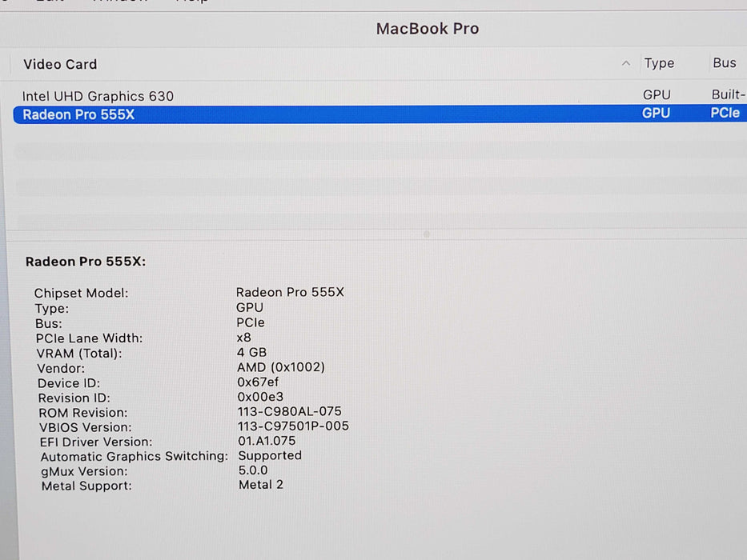Click the 'VRAM (Total):' label
747x560 pixels.
[x=79, y=354]
